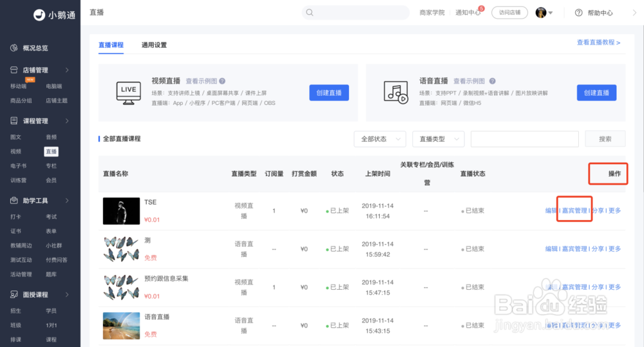644x347 pixels.
Task: Click help icon beside 语音直播 查看示例图
Action: (x=493, y=81)
